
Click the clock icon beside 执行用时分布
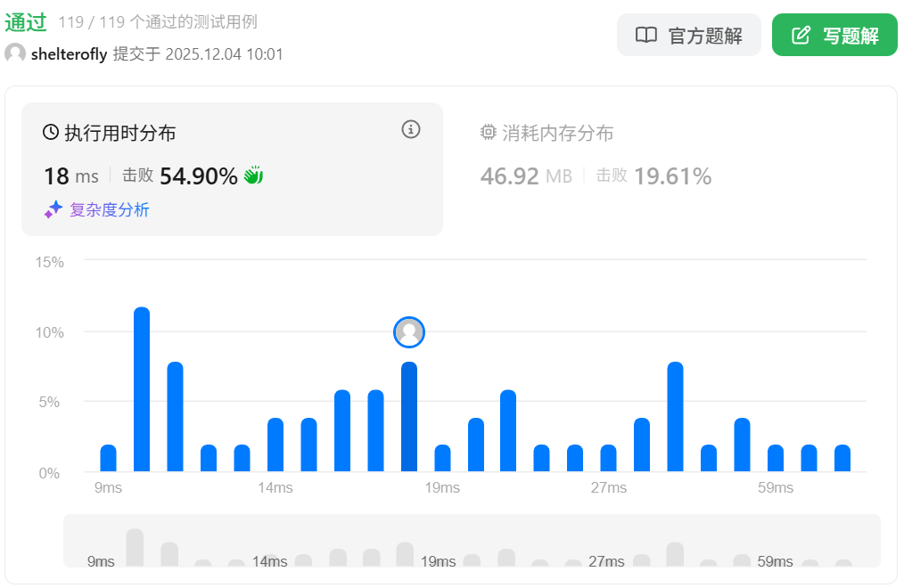pos(51,133)
